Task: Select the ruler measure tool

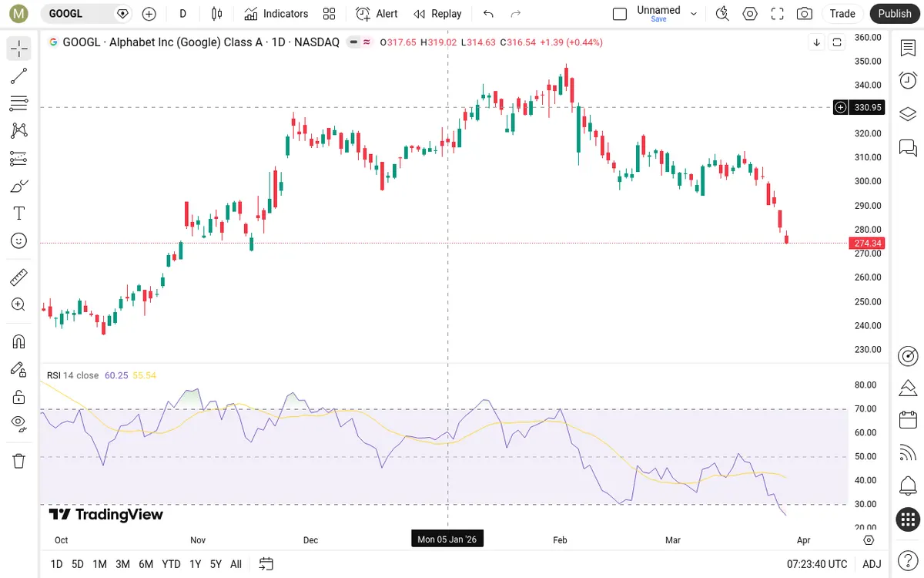Action: (19, 277)
